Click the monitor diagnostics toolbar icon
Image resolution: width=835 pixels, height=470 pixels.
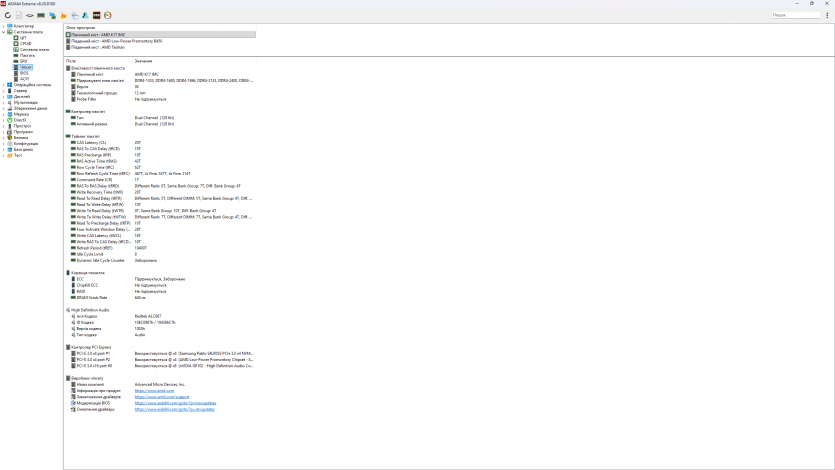[x=52, y=15]
